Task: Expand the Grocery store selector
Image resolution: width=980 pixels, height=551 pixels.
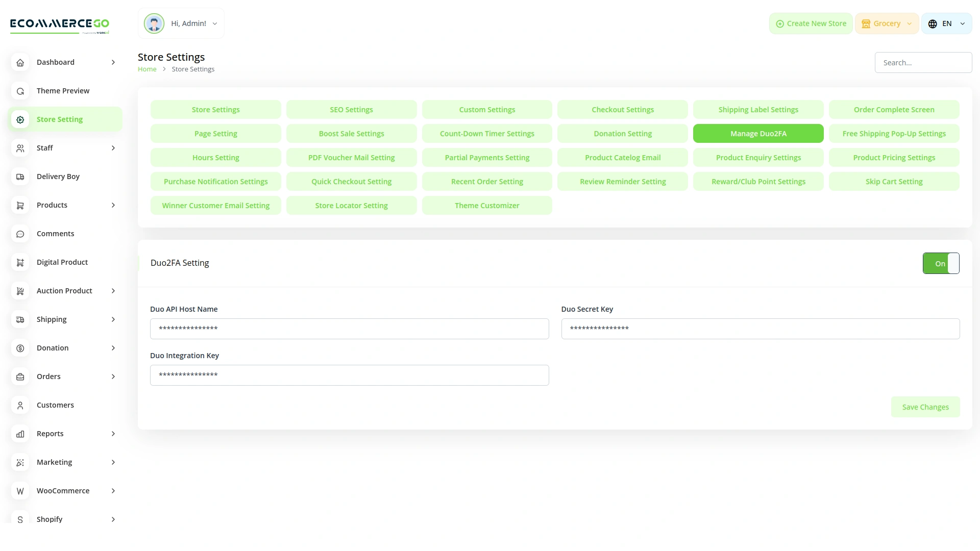Action: (x=887, y=23)
